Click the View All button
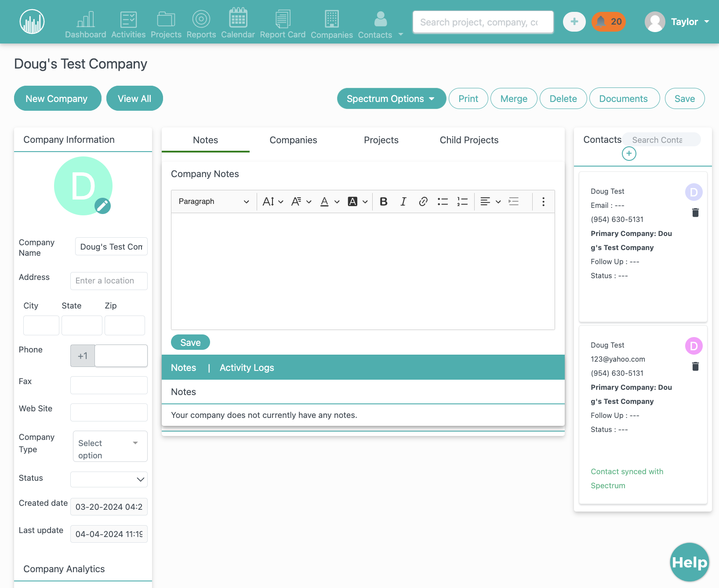This screenshot has height=588, width=719. pyautogui.click(x=134, y=98)
